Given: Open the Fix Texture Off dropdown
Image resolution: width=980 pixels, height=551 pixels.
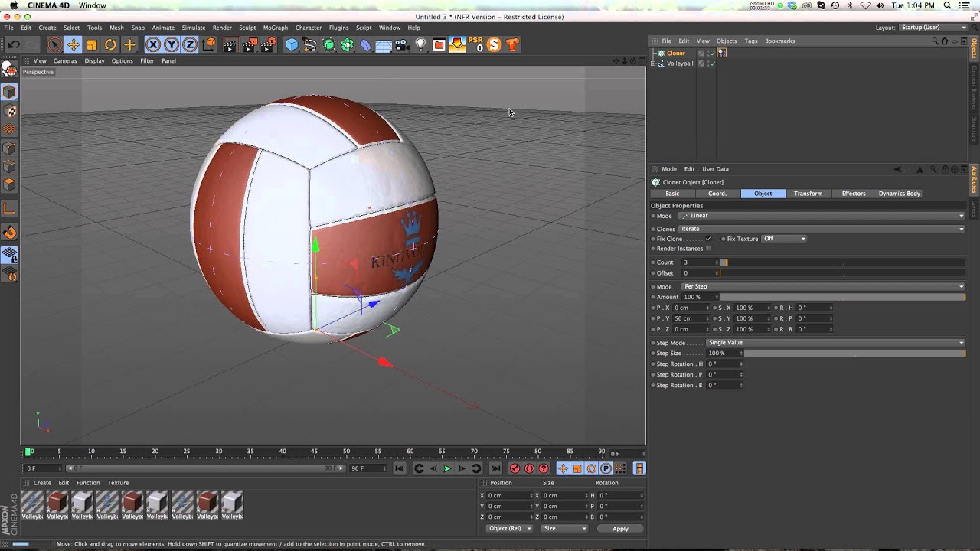Looking at the screenshot, I should (x=784, y=239).
